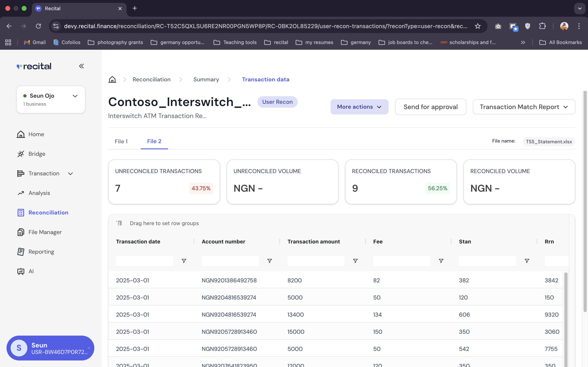
Task: Open the AI section in sidebar
Action: pos(31,271)
